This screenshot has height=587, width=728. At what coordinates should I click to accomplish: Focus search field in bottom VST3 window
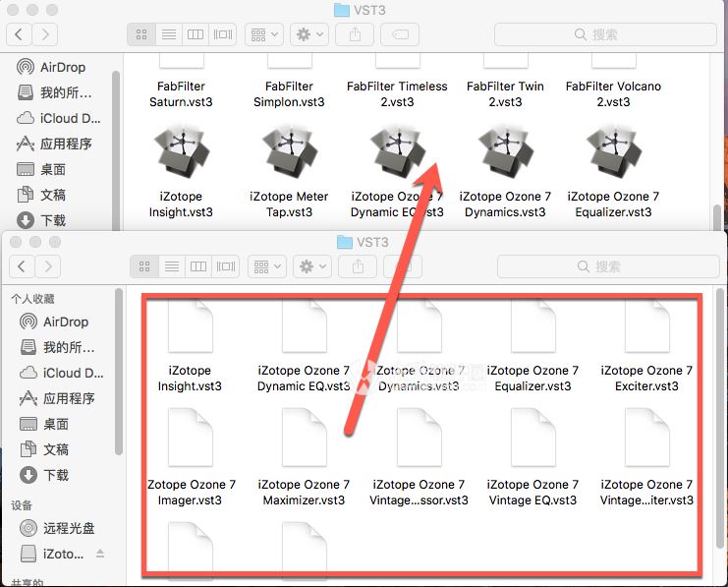pos(608,266)
